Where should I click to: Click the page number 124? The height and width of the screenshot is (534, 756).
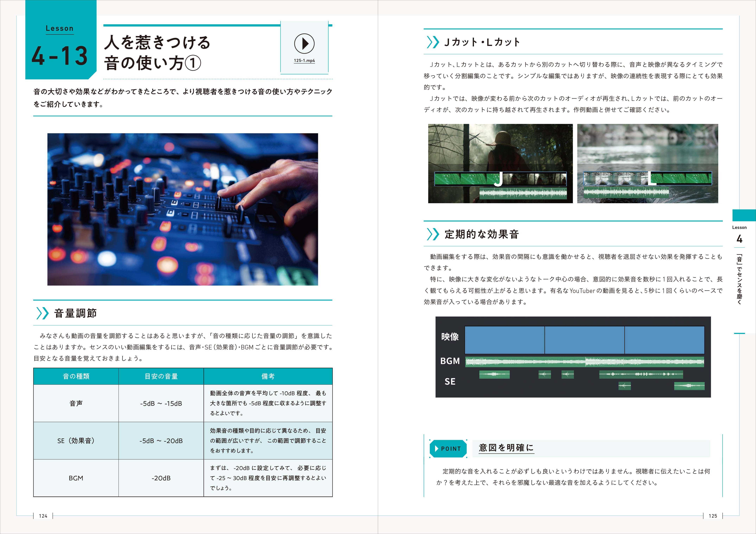pyautogui.click(x=43, y=516)
